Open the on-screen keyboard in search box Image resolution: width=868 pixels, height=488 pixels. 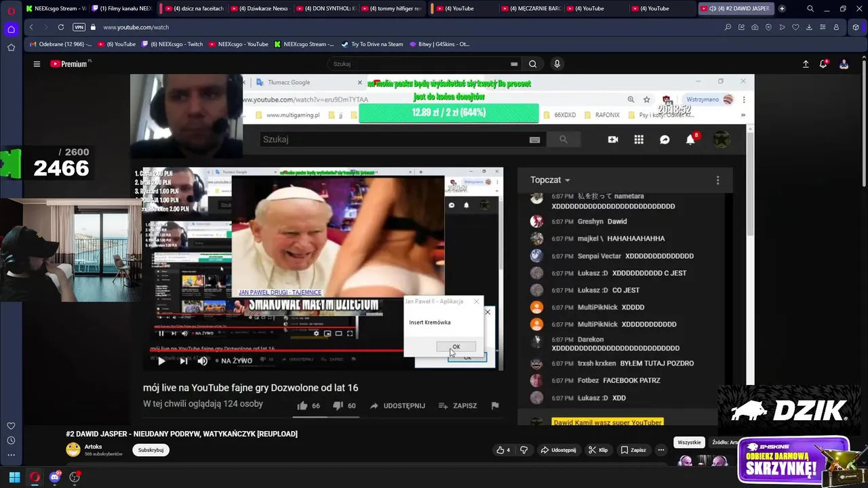(x=514, y=64)
